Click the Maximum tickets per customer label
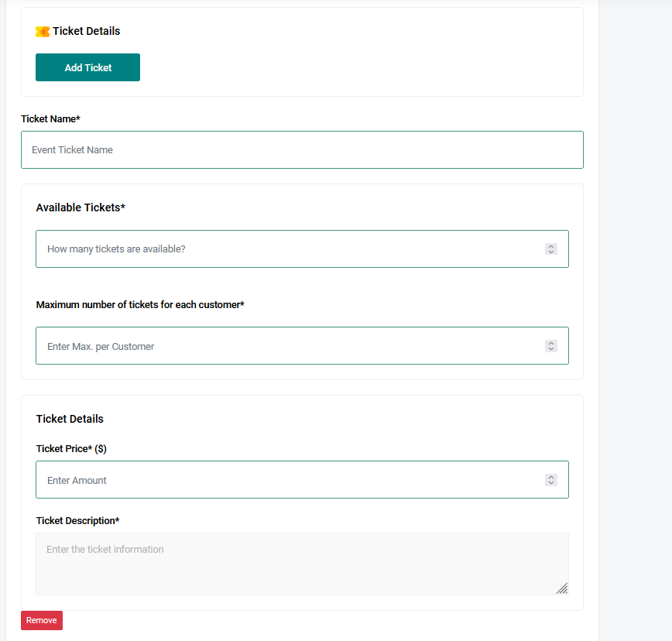The image size is (672, 641). pos(139,304)
